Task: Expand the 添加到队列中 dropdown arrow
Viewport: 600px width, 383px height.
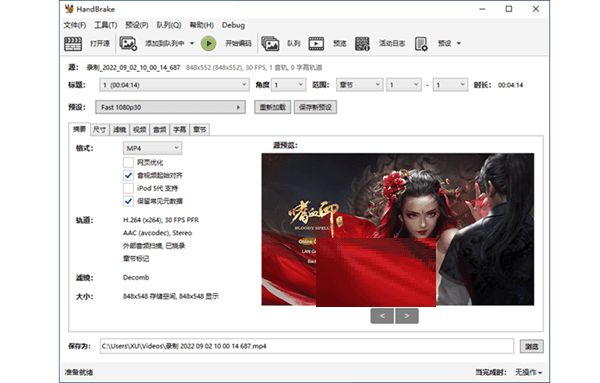Action: coord(192,43)
